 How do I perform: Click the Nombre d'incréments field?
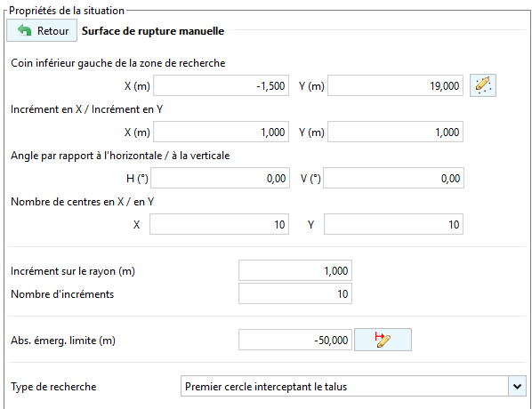(295, 293)
